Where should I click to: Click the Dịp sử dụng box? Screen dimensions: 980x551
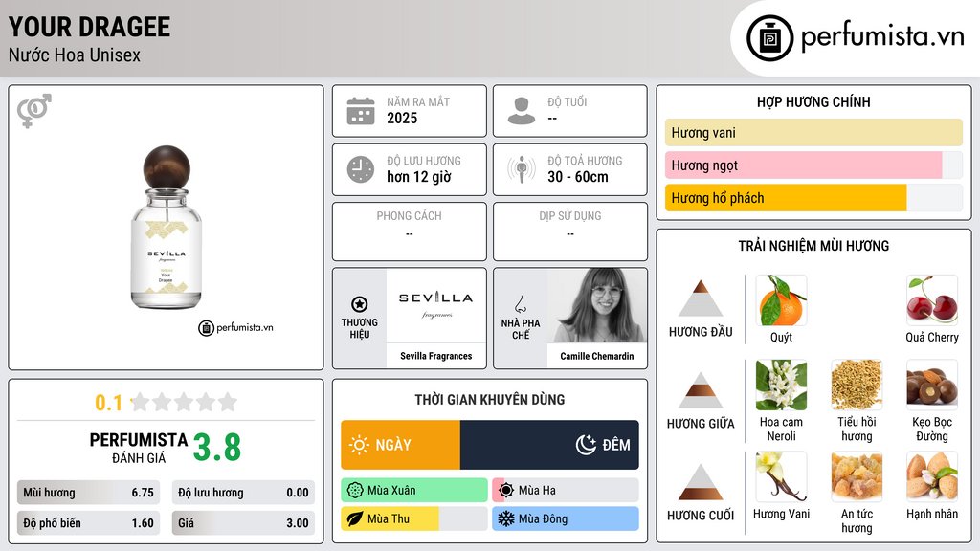click(570, 231)
